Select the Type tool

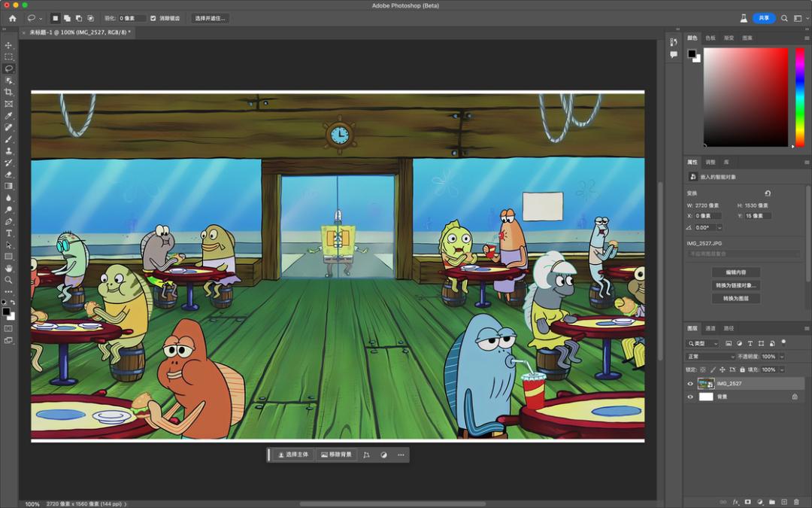[x=9, y=233]
